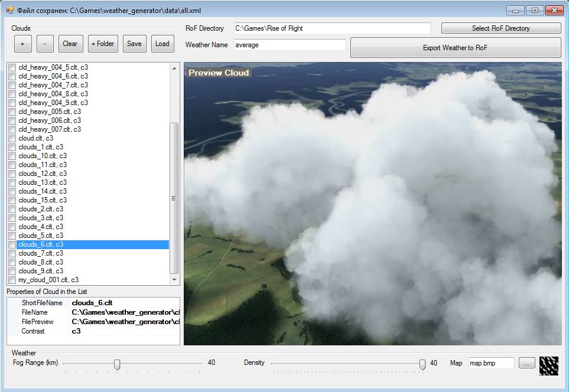569x392 pixels.
Task: Click the Fog Range slider handle
Action: (x=117, y=364)
